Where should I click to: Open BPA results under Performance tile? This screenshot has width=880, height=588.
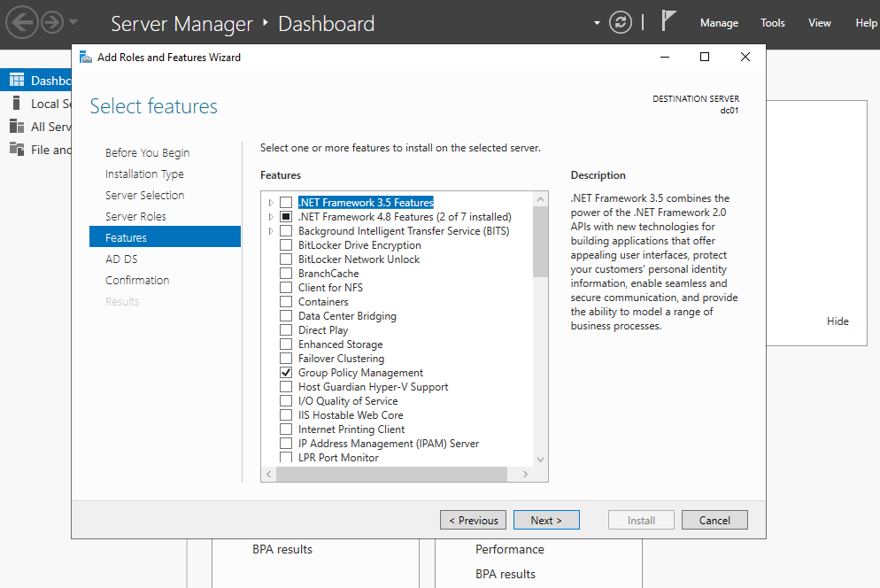coord(506,574)
